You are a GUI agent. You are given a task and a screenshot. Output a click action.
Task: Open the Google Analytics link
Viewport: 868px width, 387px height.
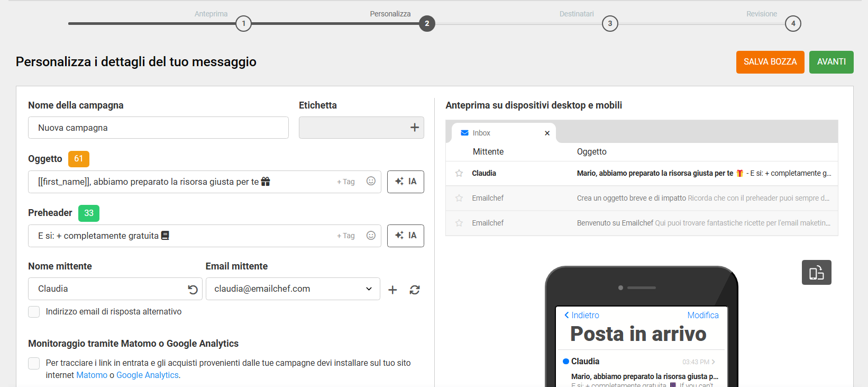(147, 375)
